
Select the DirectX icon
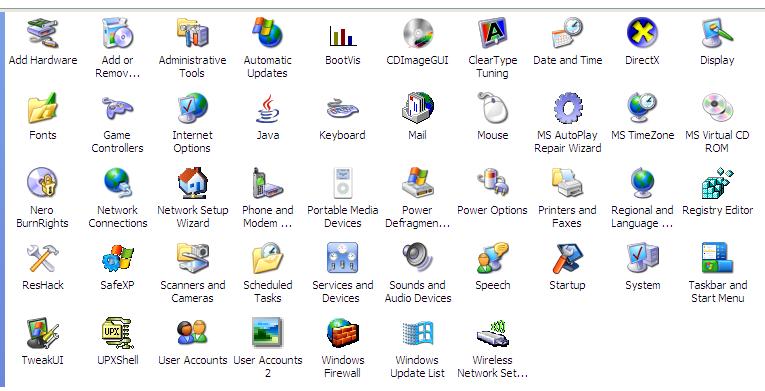[642, 34]
